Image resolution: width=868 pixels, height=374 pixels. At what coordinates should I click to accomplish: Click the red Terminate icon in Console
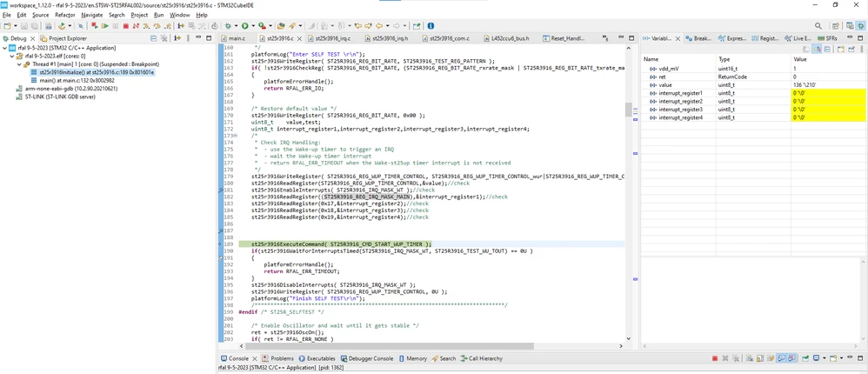(715, 358)
